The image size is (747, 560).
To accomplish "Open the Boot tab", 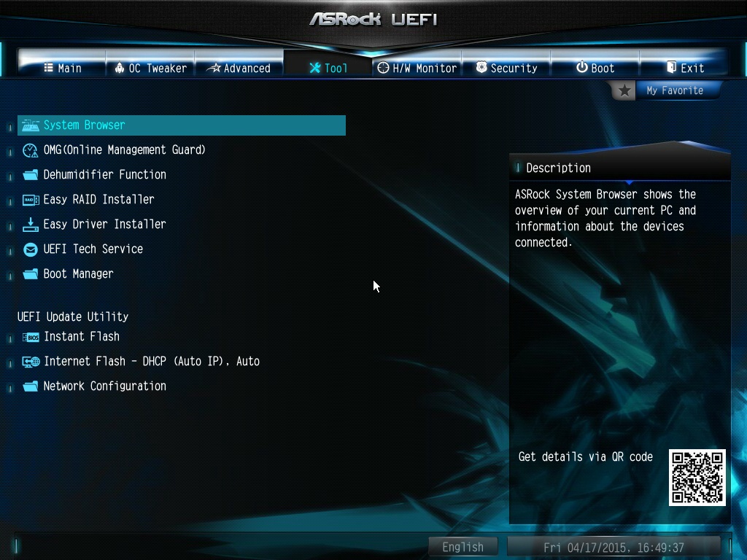I will coord(595,68).
